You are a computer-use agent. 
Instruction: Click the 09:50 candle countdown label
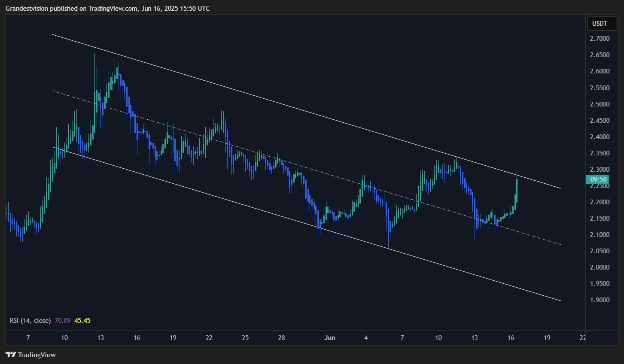pyautogui.click(x=598, y=179)
